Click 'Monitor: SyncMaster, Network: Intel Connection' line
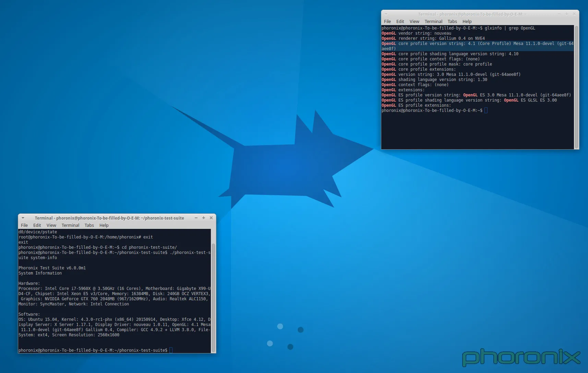This screenshot has width=588, height=373. [74, 304]
